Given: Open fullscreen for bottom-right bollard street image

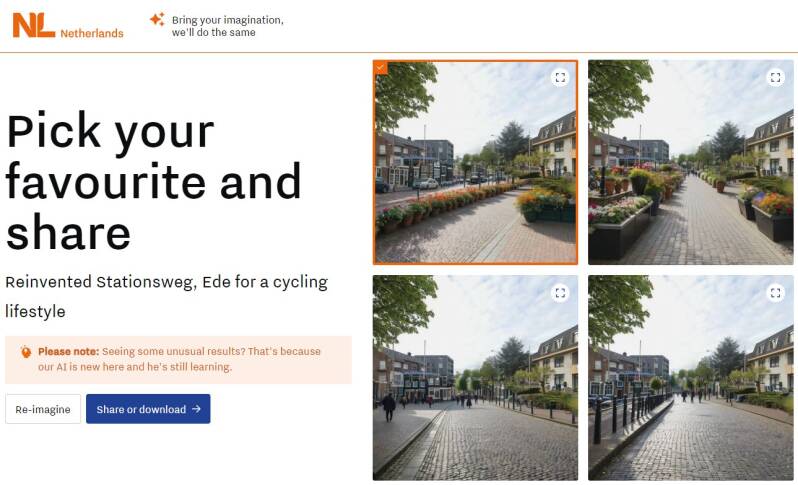Looking at the screenshot, I should click(x=775, y=293).
